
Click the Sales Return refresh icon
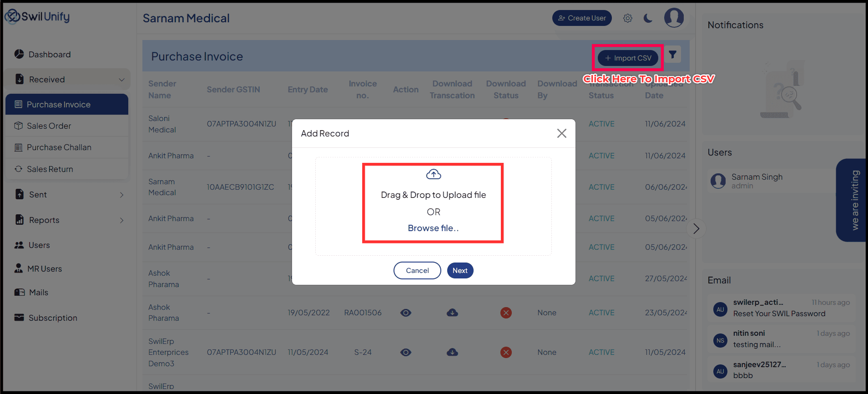(x=18, y=169)
